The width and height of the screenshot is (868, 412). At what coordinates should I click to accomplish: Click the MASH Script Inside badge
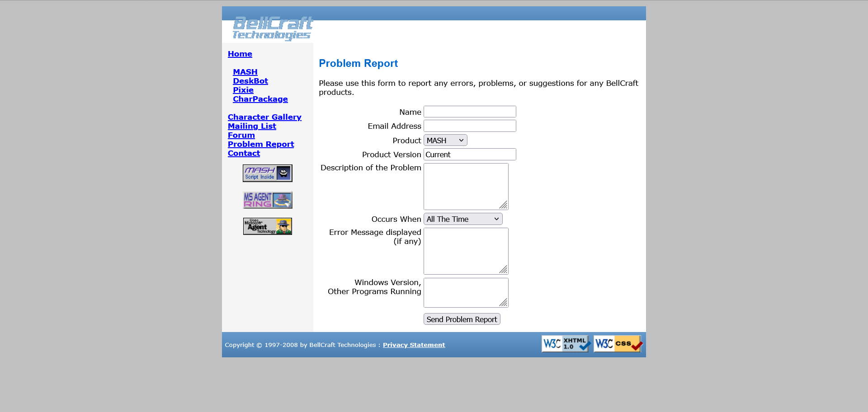267,173
